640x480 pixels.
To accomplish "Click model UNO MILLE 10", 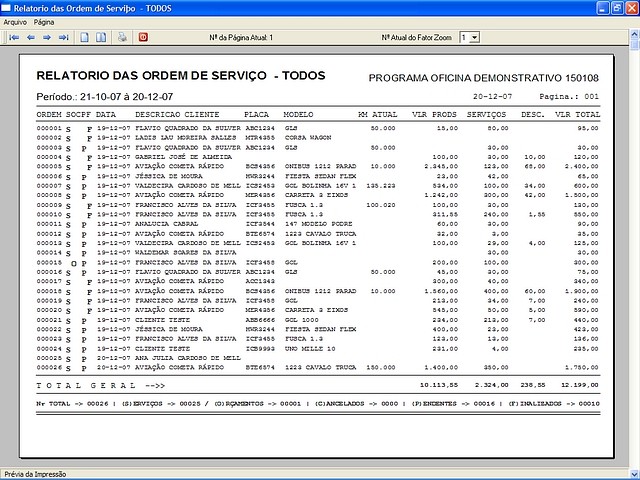I will click(310, 349).
